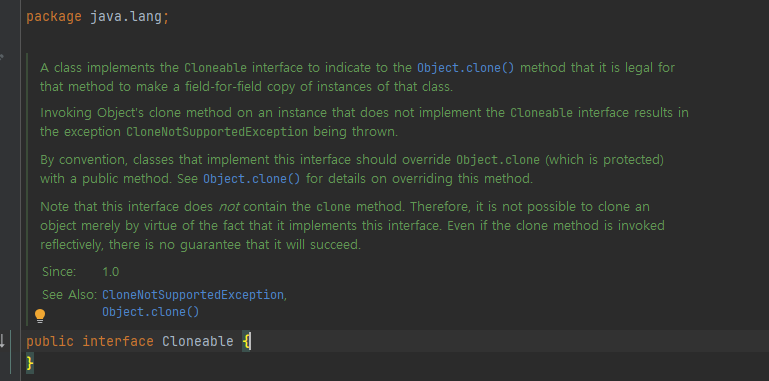Click the highlighted opening curly brace
Image resolution: width=769 pixels, height=381 pixels.
coord(246,341)
